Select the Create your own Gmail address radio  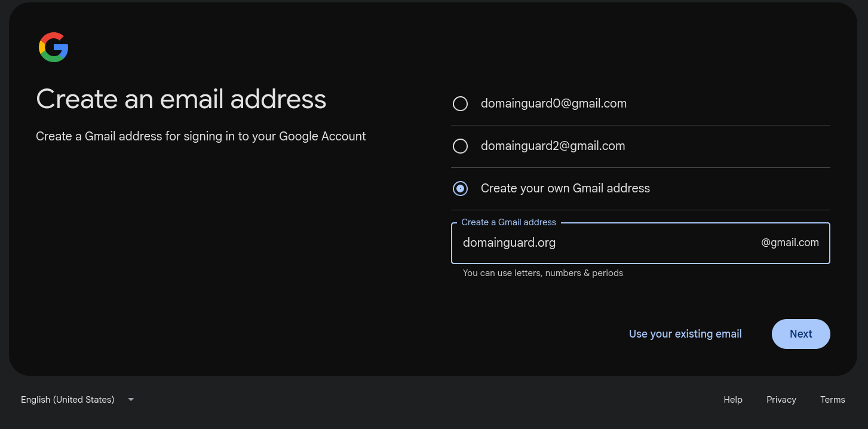coord(460,189)
